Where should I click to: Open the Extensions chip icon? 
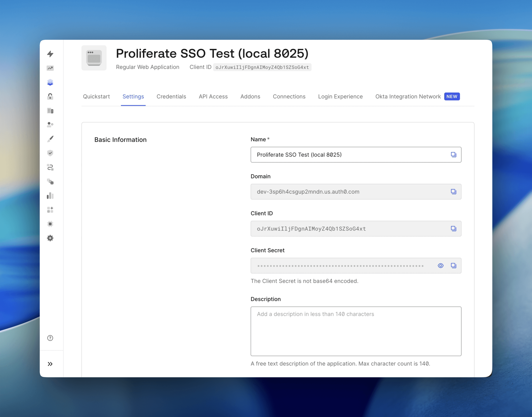[x=50, y=224]
